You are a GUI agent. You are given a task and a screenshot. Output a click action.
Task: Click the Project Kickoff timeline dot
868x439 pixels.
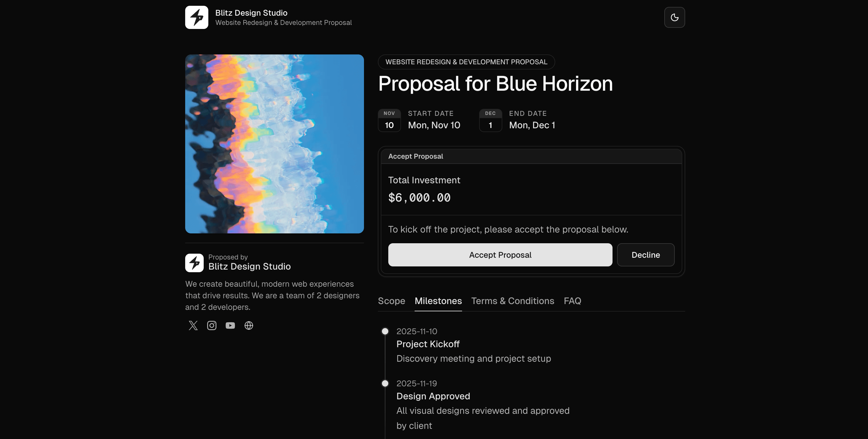coord(385,332)
